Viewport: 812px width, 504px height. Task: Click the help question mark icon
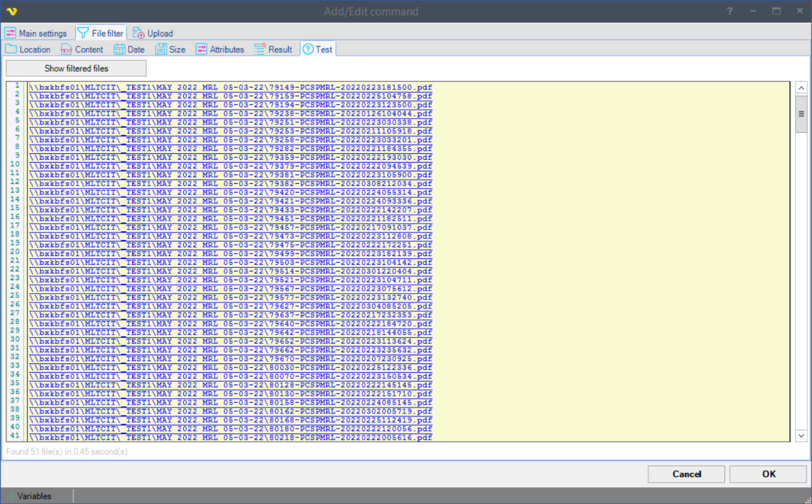pos(730,11)
